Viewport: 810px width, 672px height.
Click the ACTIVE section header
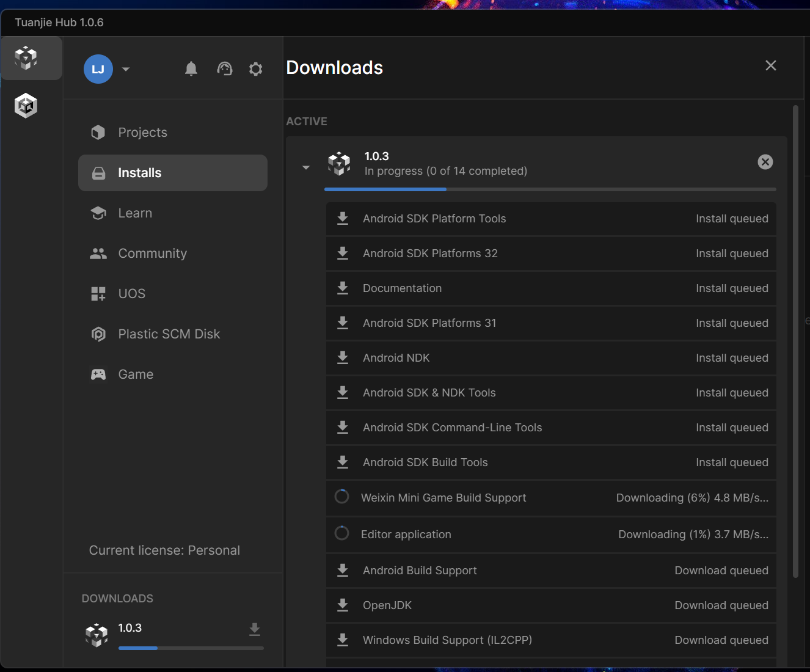(x=307, y=122)
